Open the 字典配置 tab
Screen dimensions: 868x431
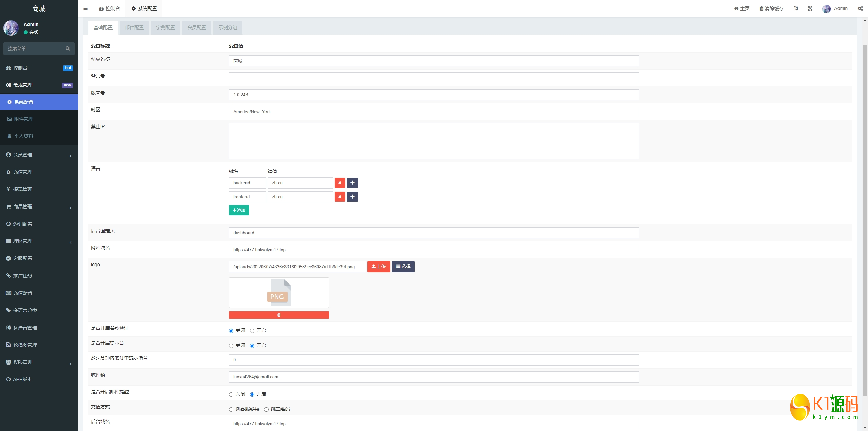tap(165, 27)
